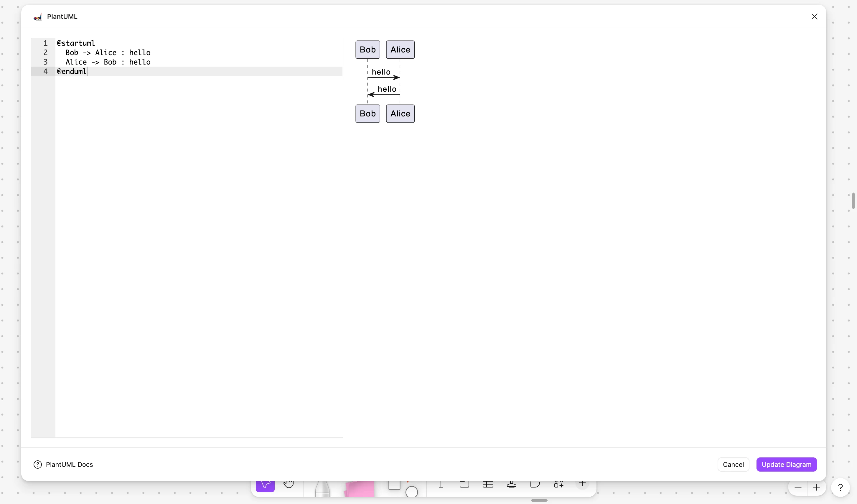Select the stamp tool
Viewport: 857px width, 504px height.
click(512, 484)
